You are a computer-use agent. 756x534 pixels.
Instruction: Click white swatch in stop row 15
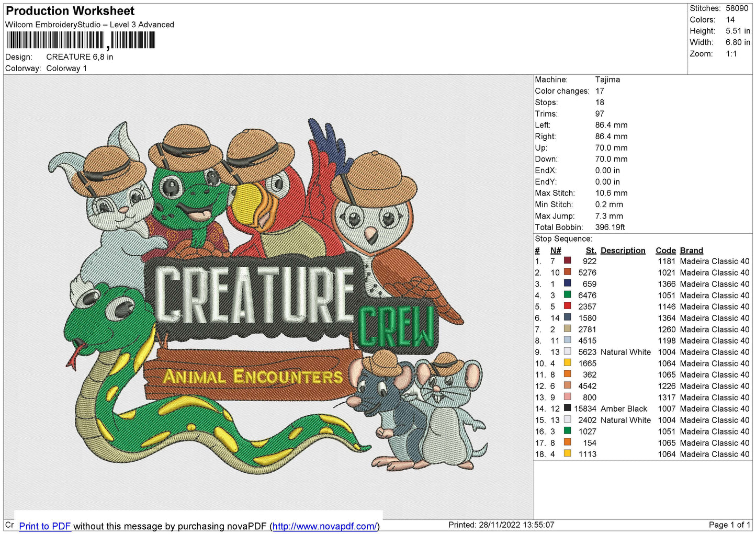point(567,419)
